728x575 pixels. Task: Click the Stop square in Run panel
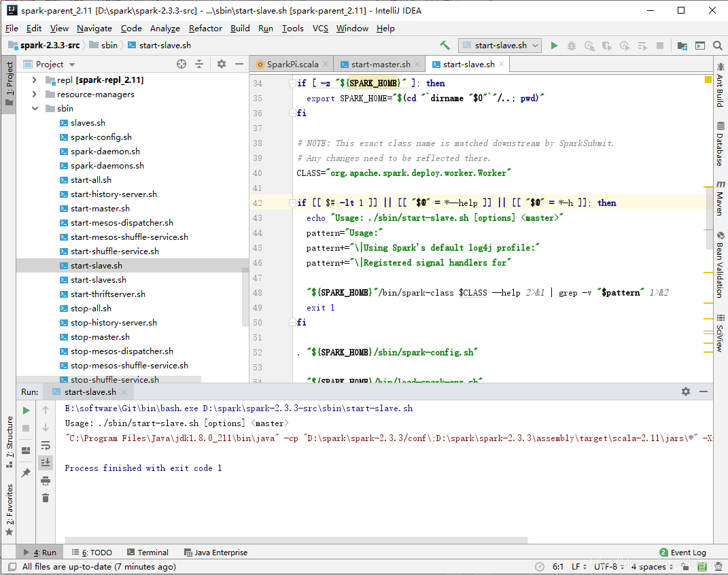coord(27,428)
